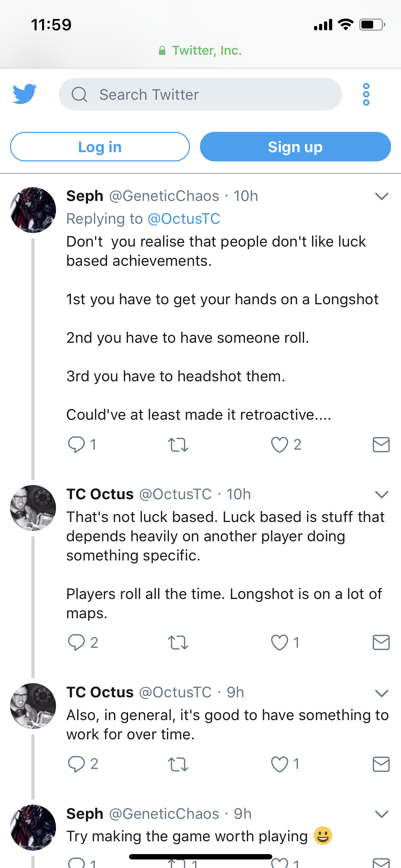Screen dimensions: 401x868
Task: Focus the Search Twitter field
Action: tap(200, 94)
